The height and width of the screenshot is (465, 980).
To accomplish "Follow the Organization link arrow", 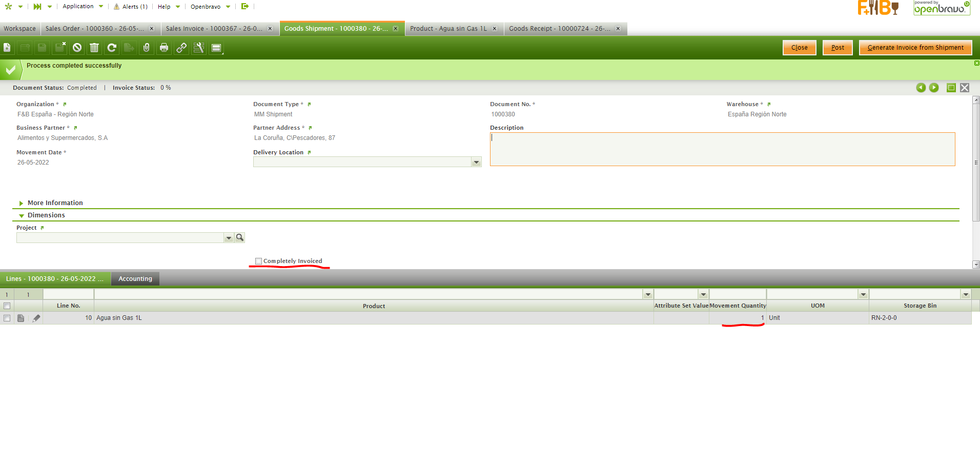I will click(x=65, y=104).
